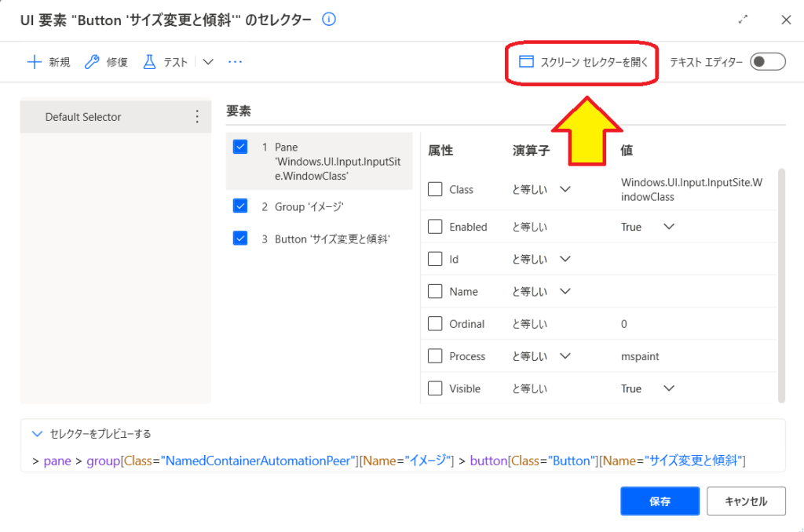Click the info icon beside the dialog title

point(329,20)
